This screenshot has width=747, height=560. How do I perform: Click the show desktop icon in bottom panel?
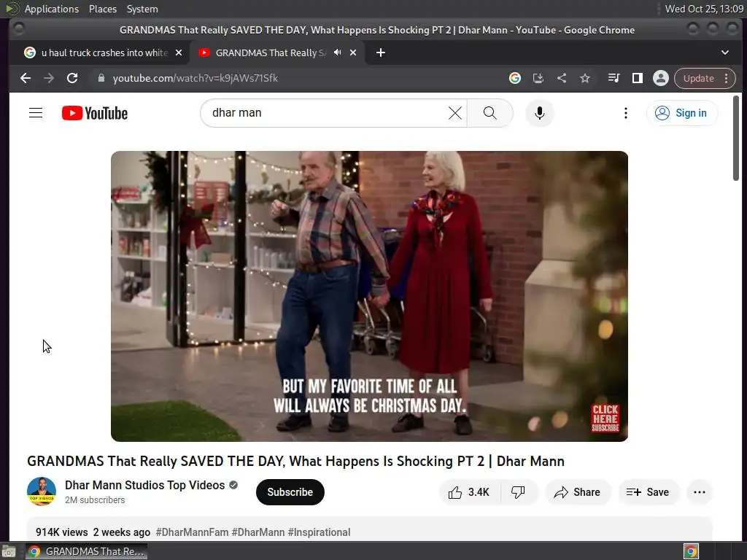click(x=8, y=552)
